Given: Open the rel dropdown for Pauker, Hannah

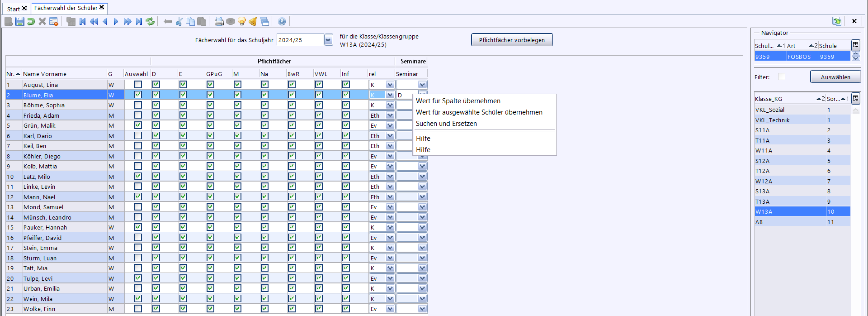Looking at the screenshot, I should pyautogui.click(x=390, y=227).
